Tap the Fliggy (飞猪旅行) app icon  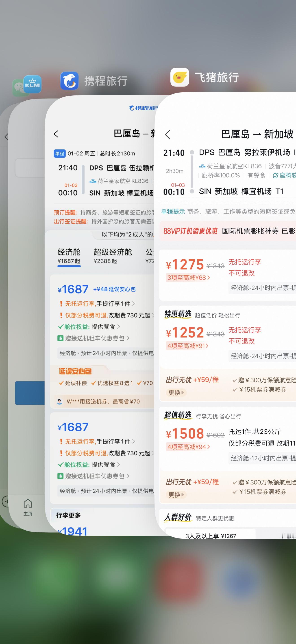[x=180, y=77]
